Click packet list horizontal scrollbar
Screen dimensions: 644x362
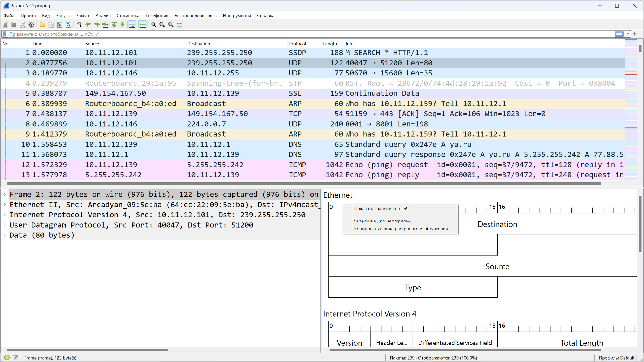pos(304,184)
